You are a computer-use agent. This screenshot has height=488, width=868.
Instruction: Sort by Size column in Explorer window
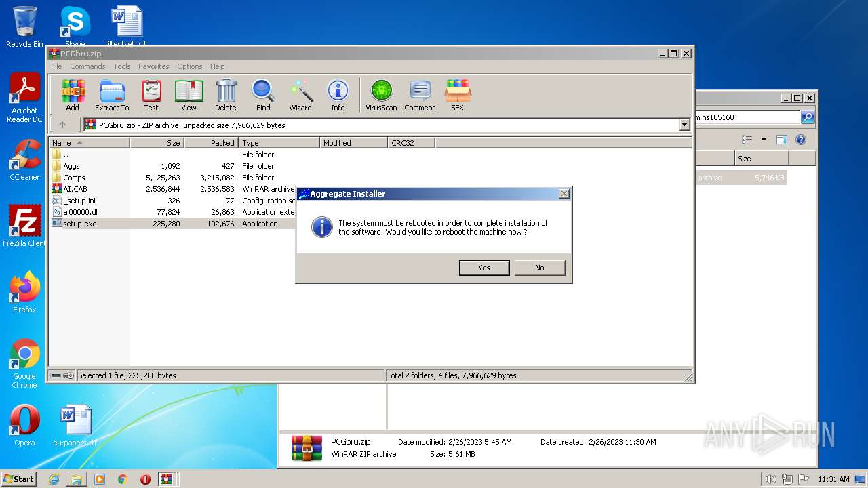(x=762, y=159)
